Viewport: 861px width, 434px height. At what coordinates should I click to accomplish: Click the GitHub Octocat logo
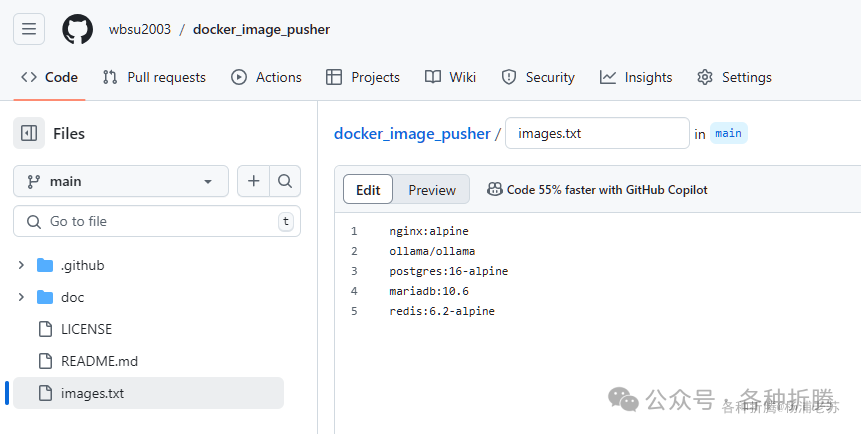tap(77, 29)
